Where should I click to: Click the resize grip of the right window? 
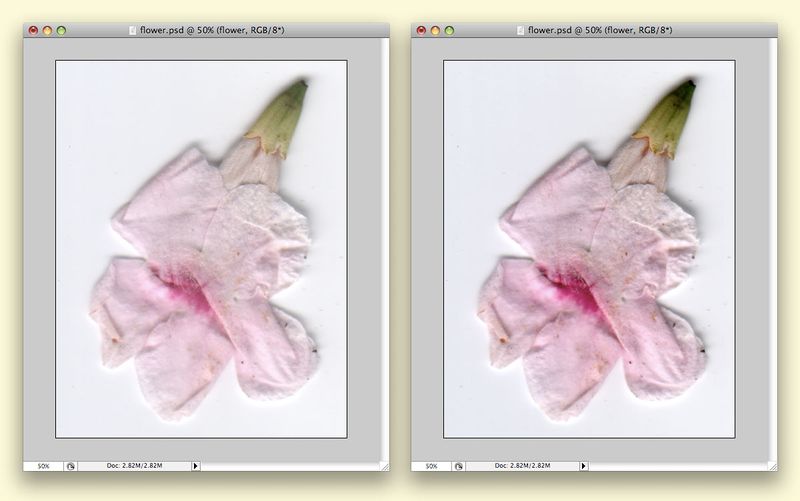tap(771, 466)
